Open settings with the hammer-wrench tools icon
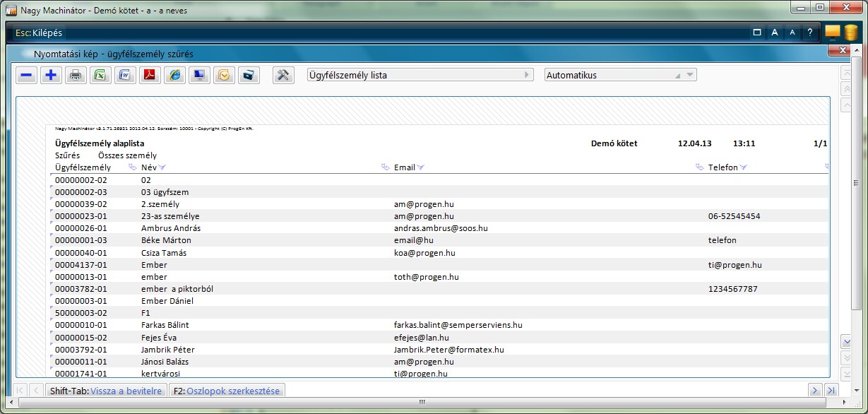The image size is (868, 414). (x=283, y=76)
